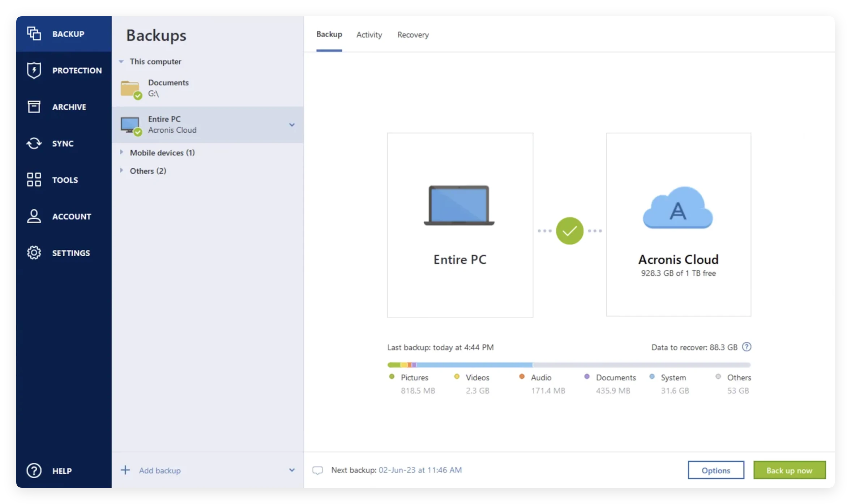The height and width of the screenshot is (504, 851).
Task: Click the laptop image in Entire PC source
Action: tap(459, 205)
